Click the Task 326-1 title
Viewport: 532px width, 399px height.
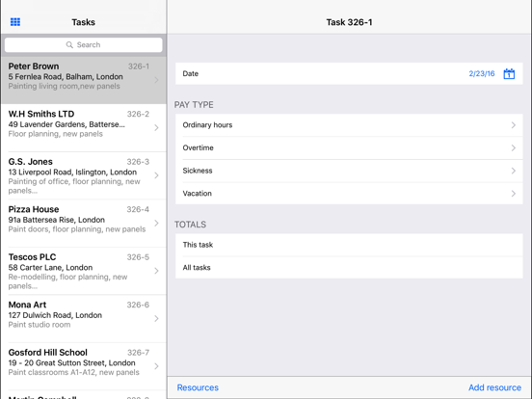349,22
